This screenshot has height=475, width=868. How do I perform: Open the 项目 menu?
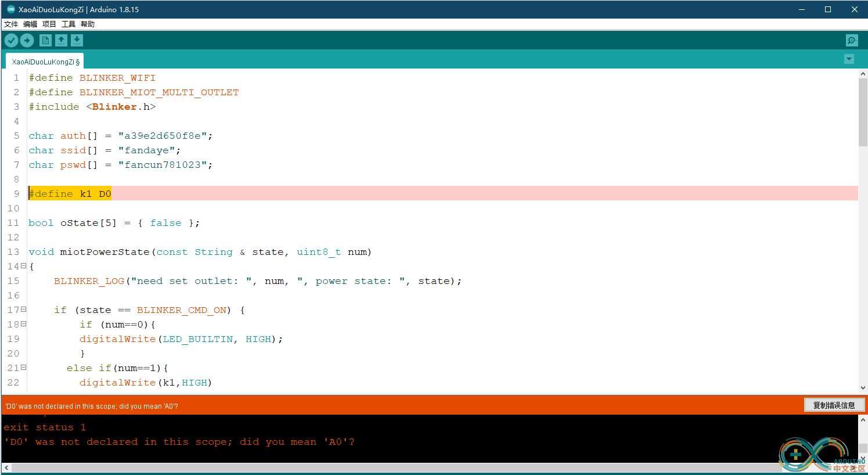click(49, 24)
